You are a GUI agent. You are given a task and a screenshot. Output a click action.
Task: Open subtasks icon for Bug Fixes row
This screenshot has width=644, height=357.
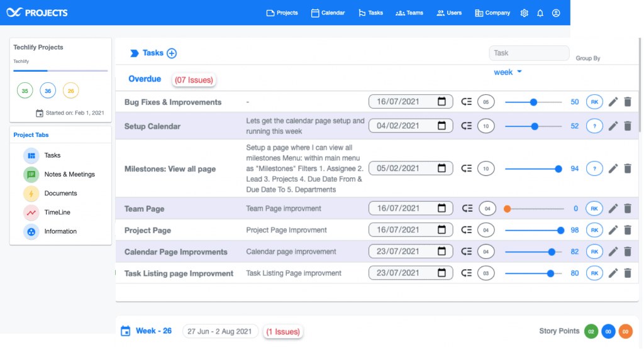[x=466, y=102]
